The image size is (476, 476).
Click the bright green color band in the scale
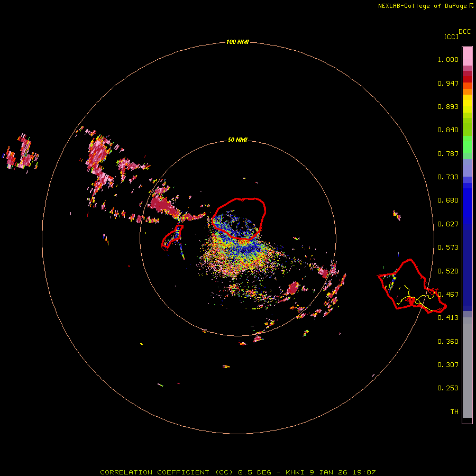click(x=467, y=144)
